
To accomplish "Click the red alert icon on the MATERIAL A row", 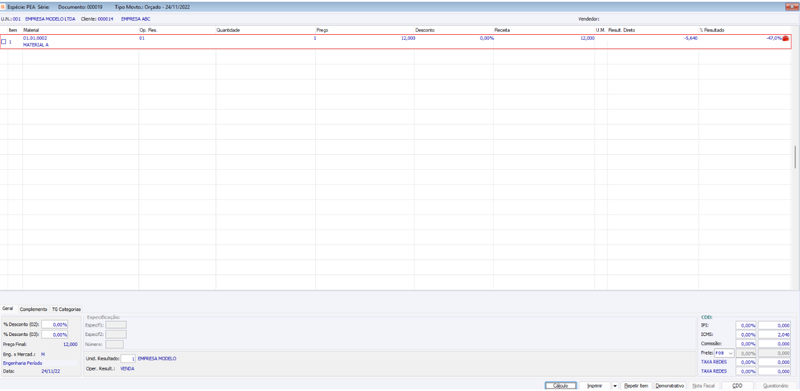I will [785, 39].
